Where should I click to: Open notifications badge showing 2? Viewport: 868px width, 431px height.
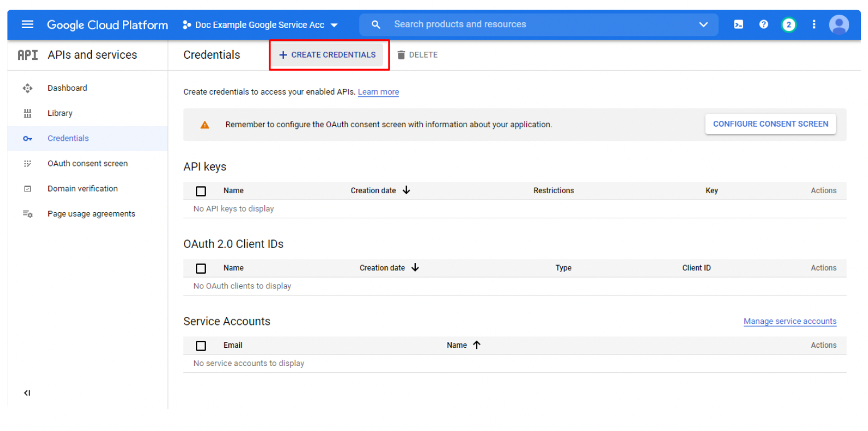pyautogui.click(x=789, y=25)
